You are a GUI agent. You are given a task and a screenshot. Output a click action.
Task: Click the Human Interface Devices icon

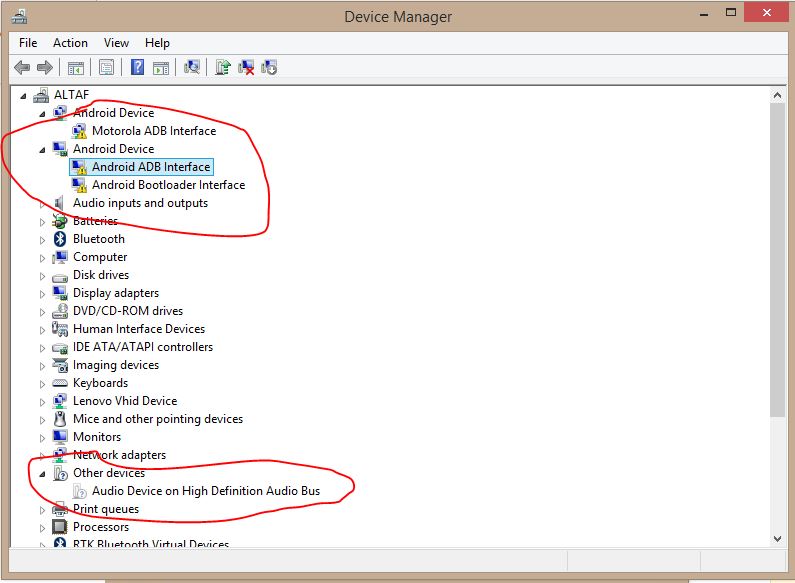click(x=60, y=329)
